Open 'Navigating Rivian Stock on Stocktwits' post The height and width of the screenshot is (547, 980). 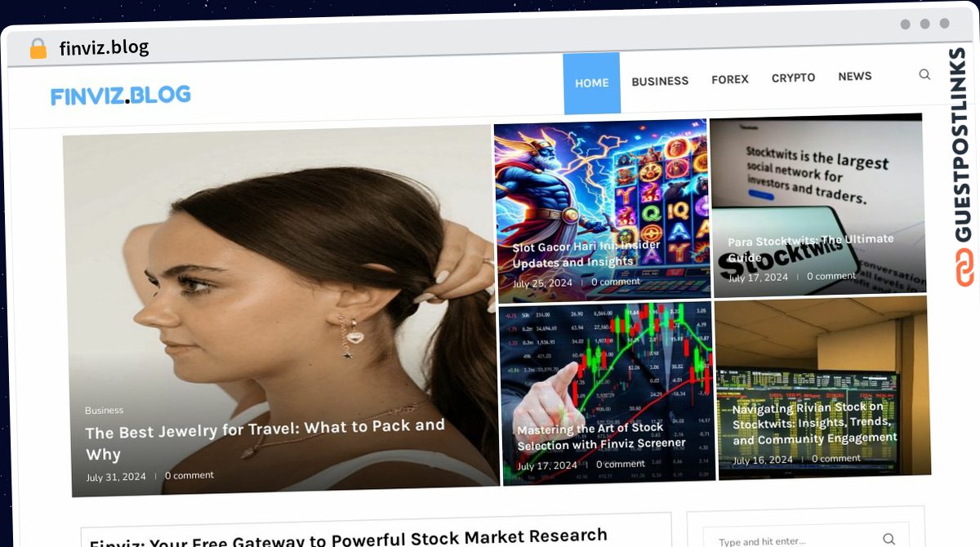click(815, 423)
